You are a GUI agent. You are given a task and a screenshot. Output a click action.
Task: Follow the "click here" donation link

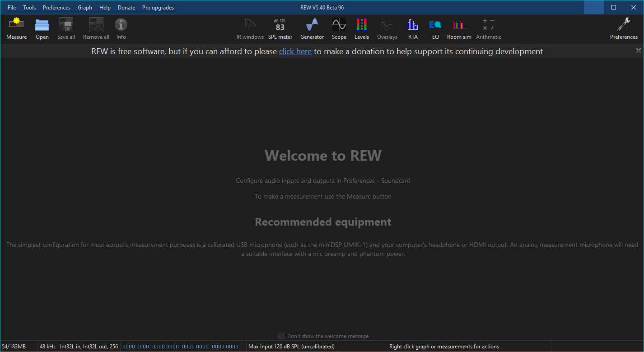pyautogui.click(x=295, y=51)
